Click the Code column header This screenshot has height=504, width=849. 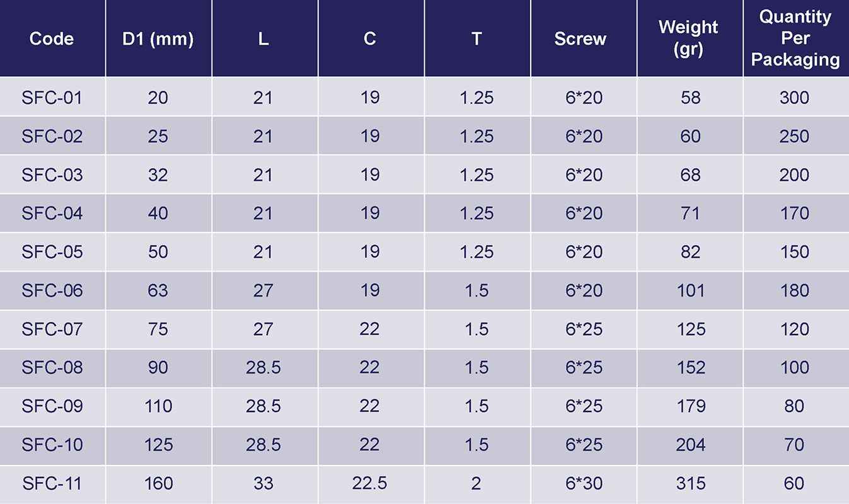(52, 39)
